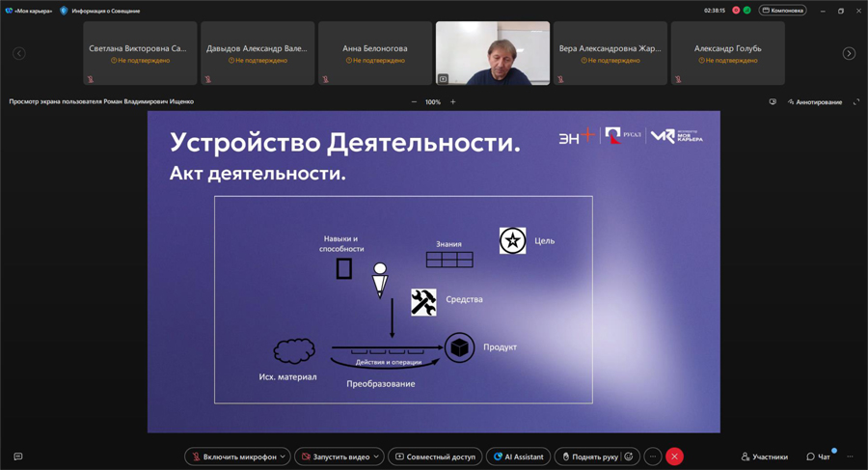868x470 pixels.
Task: Open the Участники participants panel
Action: [x=765, y=456]
